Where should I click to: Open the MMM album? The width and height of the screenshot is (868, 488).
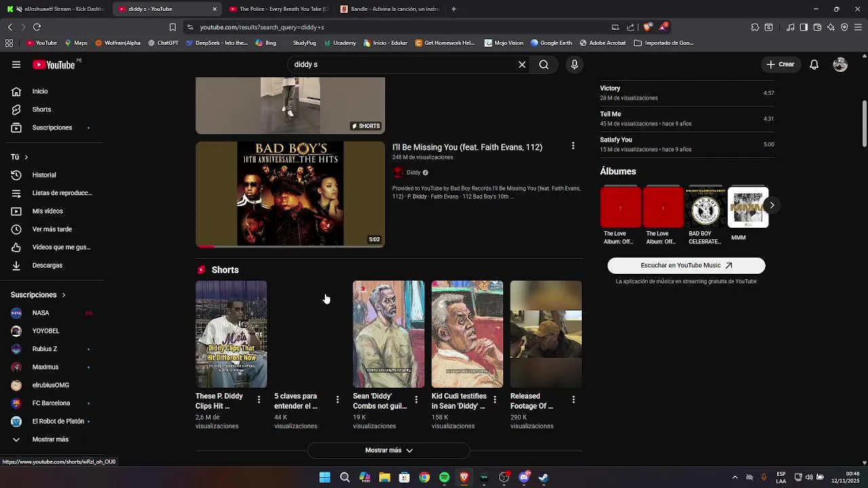click(x=747, y=214)
